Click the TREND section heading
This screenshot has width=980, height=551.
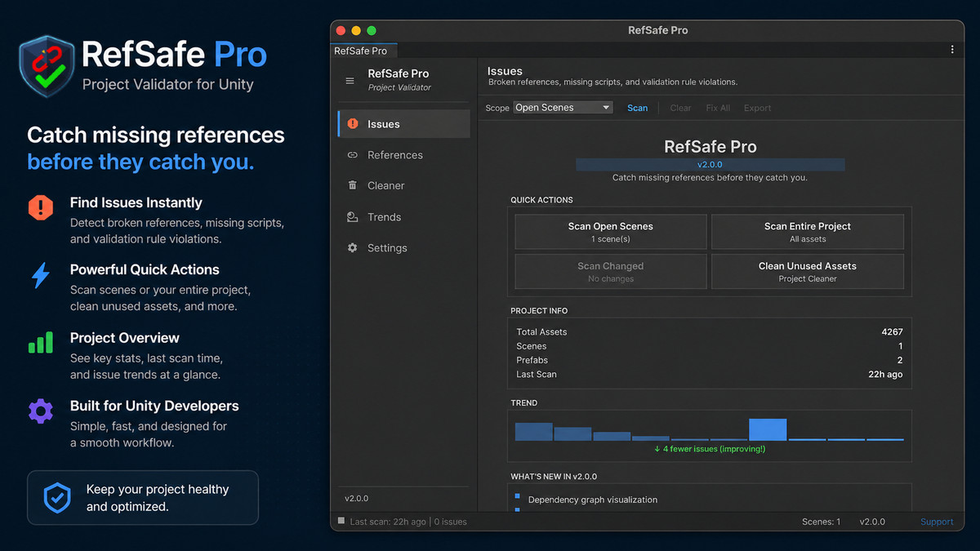pos(524,403)
